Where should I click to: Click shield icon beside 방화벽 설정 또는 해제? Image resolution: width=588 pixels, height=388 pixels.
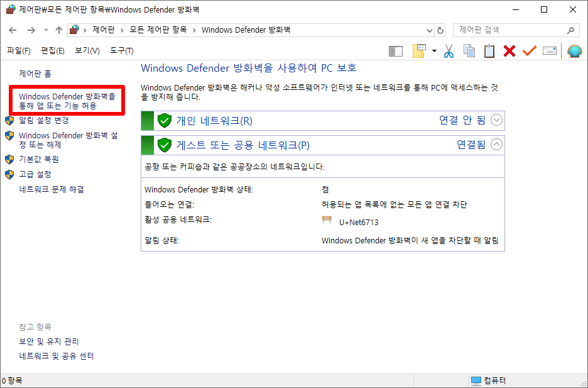(10, 135)
